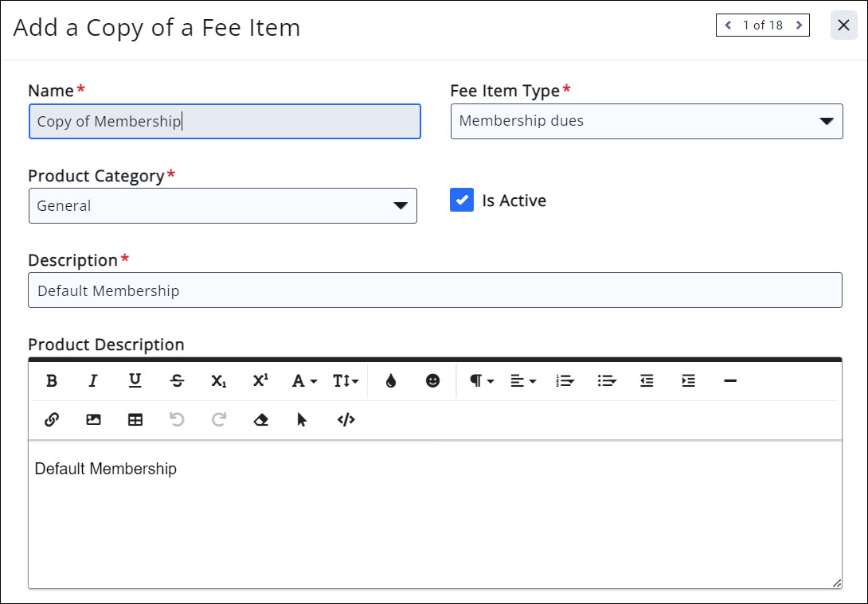This screenshot has height=604, width=868.
Task: Apply bold formatting in editor toolbar
Action: click(52, 381)
